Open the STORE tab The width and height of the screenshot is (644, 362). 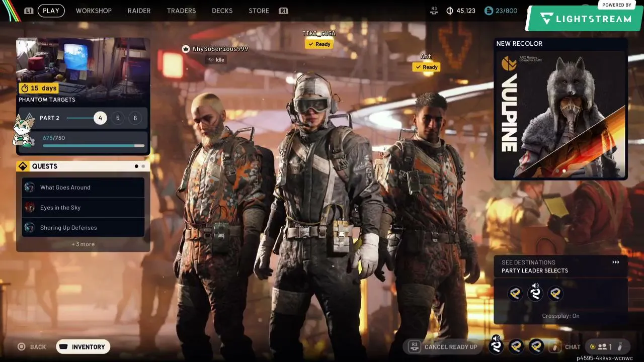click(x=259, y=11)
